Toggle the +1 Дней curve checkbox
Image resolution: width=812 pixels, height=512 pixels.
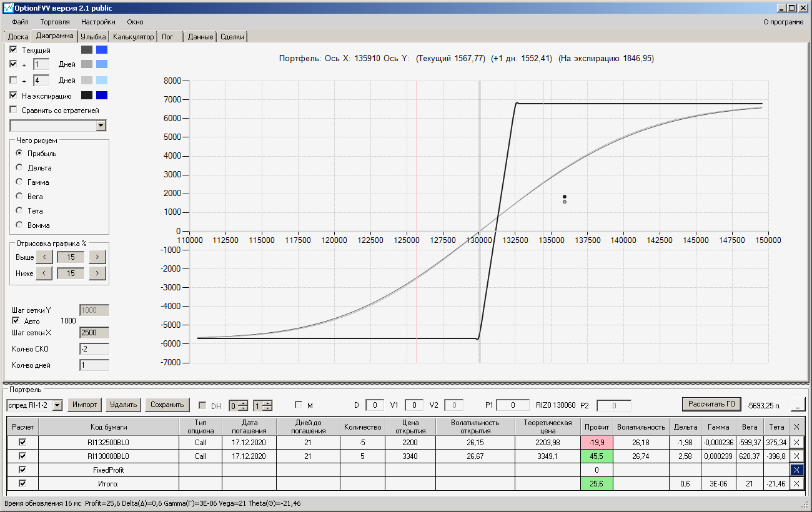point(14,64)
